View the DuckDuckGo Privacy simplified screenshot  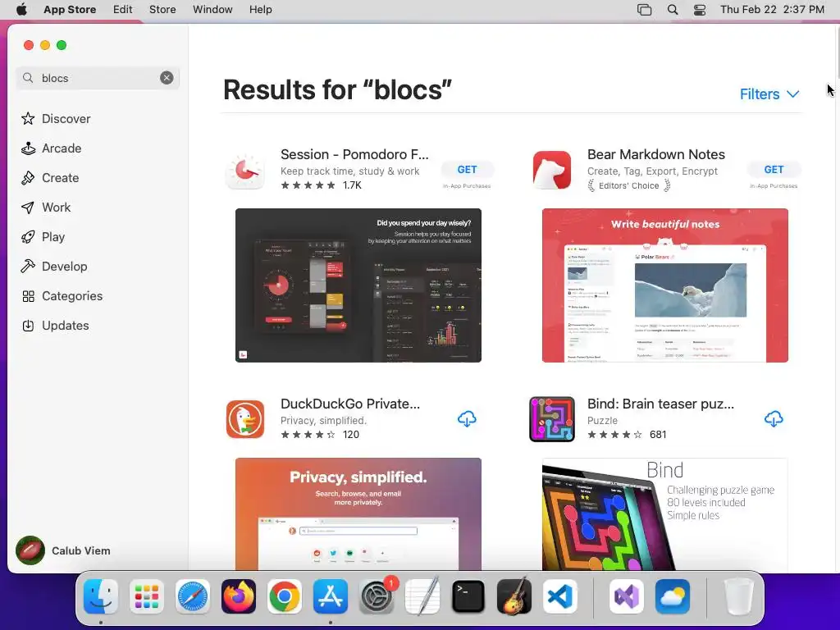coord(358,514)
